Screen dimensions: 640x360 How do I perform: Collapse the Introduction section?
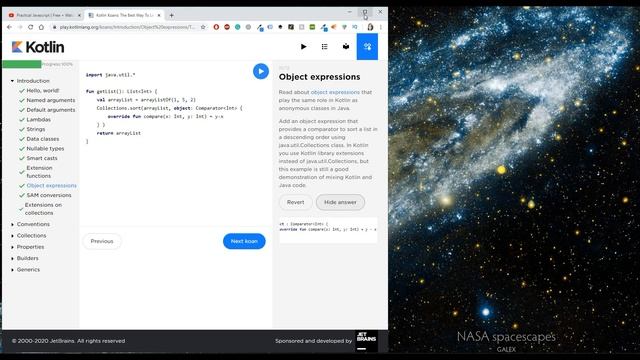12,81
